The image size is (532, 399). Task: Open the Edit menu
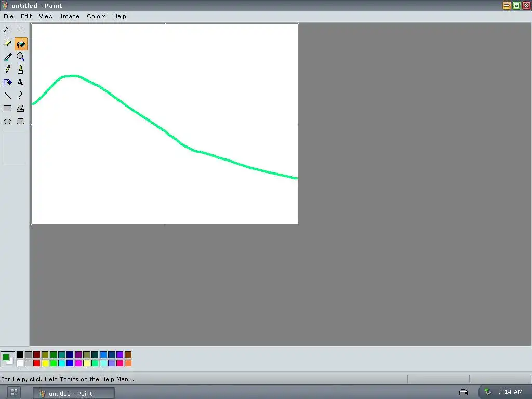click(x=26, y=16)
